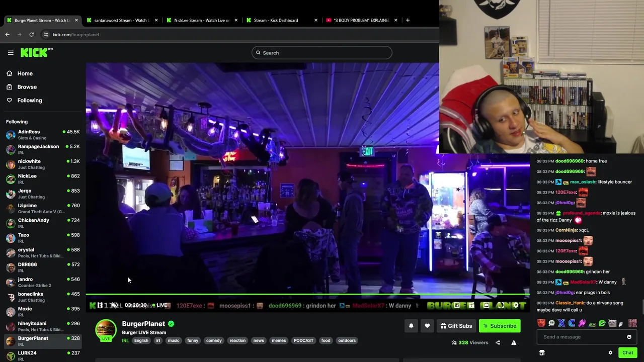
Task: Select the English tag
Action: click(141, 340)
